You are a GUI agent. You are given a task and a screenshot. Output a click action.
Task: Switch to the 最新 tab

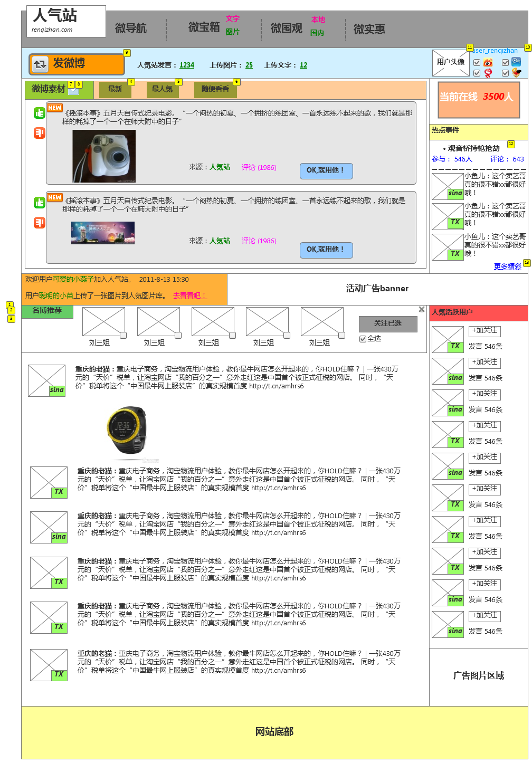(115, 89)
